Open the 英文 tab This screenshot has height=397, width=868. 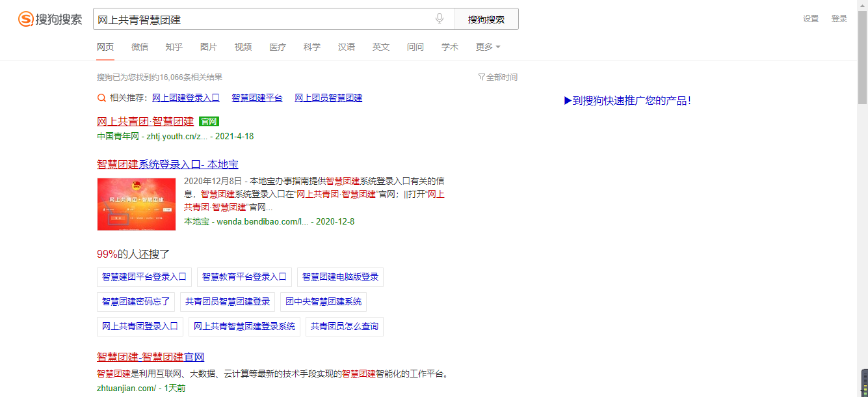click(x=381, y=47)
